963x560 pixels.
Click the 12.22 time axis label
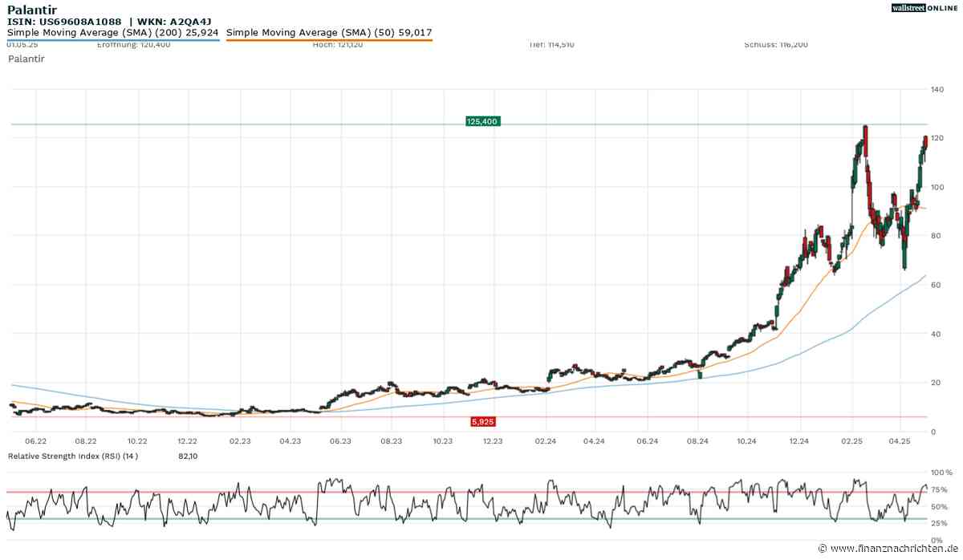(188, 440)
